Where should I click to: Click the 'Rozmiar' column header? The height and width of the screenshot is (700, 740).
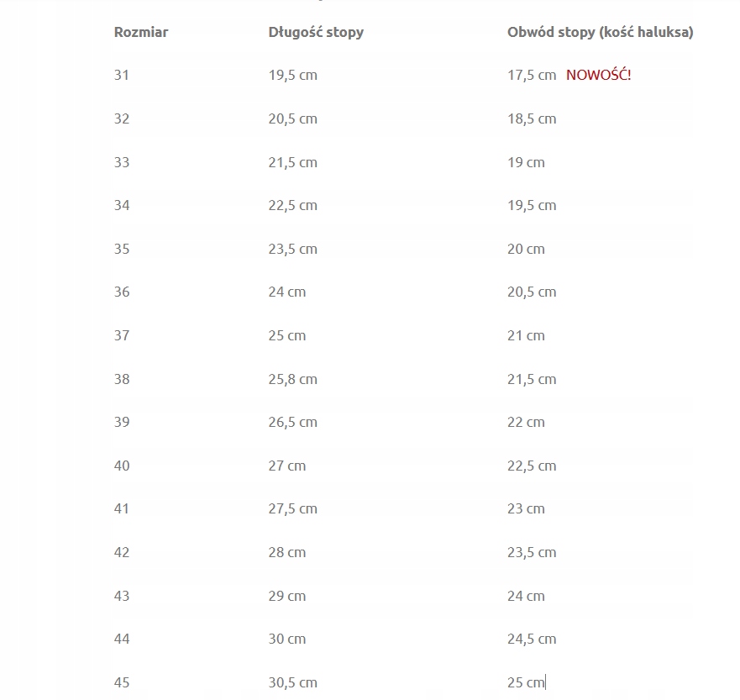click(x=141, y=33)
